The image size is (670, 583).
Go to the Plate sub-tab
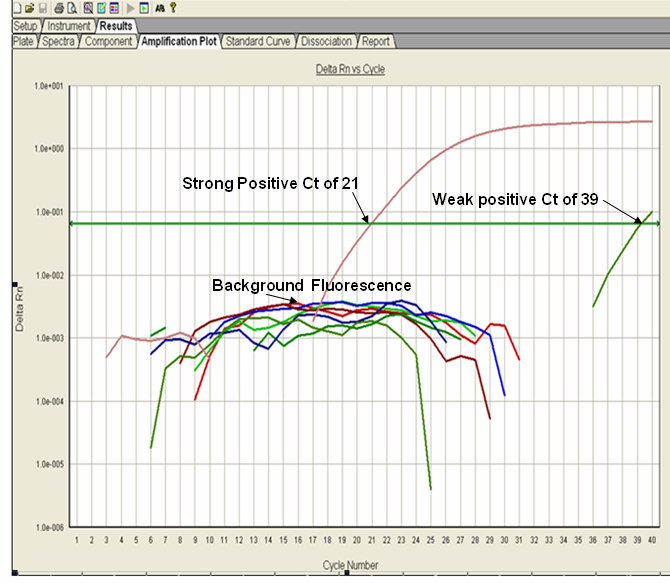pyautogui.click(x=24, y=41)
